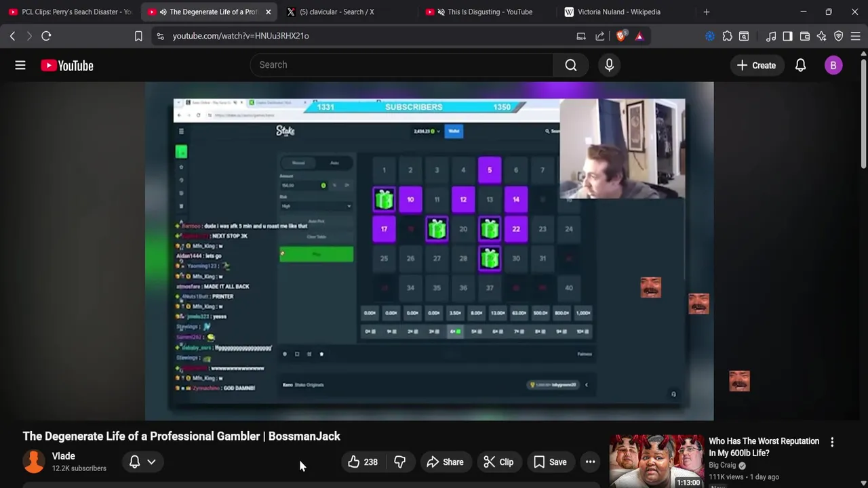Image resolution: width=868 pixels, height=488 pixels.
Task: Click the video player area
Action: [x=429, y=251]
